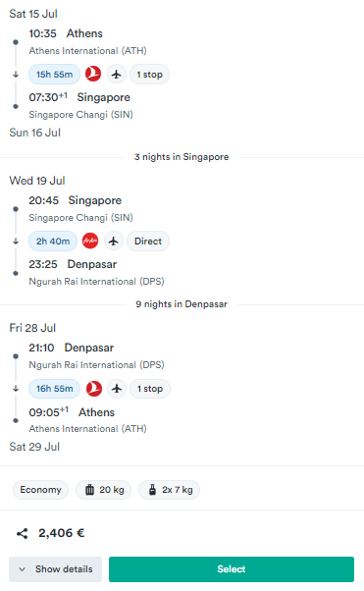Click the chevron arrow beside Show details
Viewport: 364px width, 591px height.
tap(23, 569)
